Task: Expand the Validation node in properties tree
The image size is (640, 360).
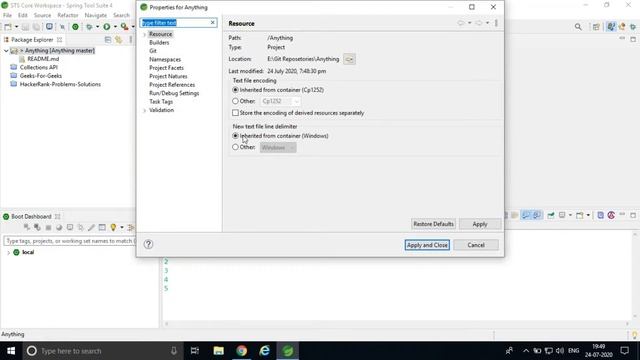Action: 144,110
